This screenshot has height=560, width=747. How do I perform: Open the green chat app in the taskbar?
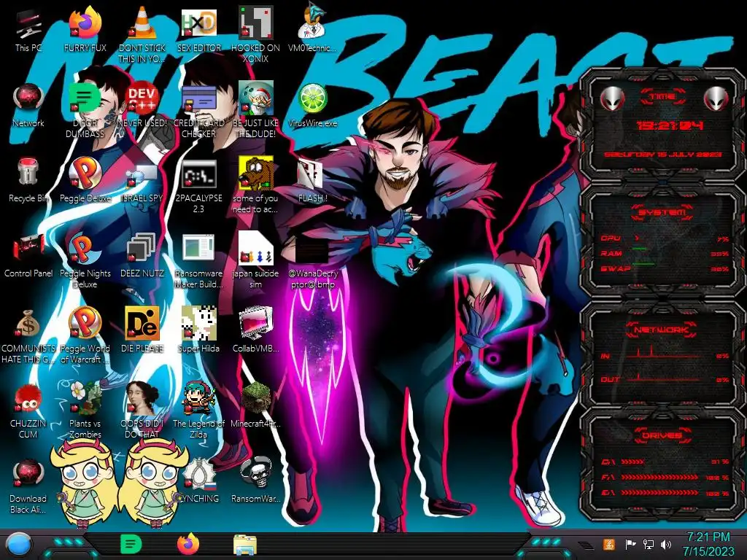tap(131, 544)
